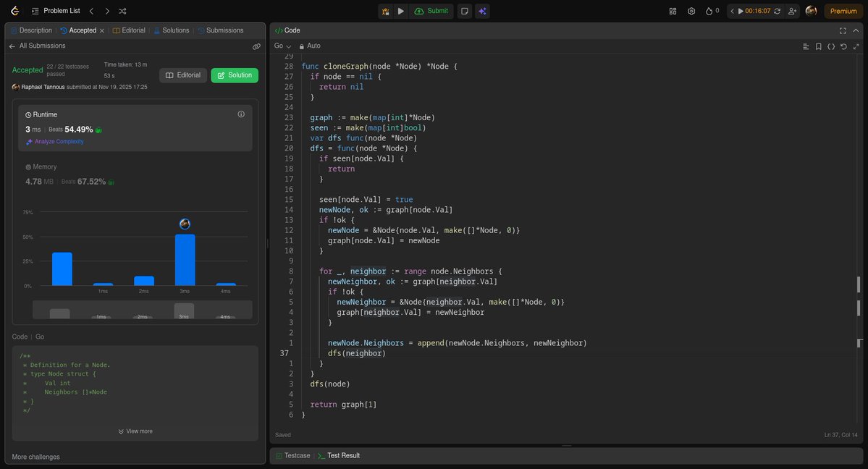Copy the submission link icon
Image resolution: width=868 pixels, height=469 pixels.
pyautogui.click(x=256, y=46)
